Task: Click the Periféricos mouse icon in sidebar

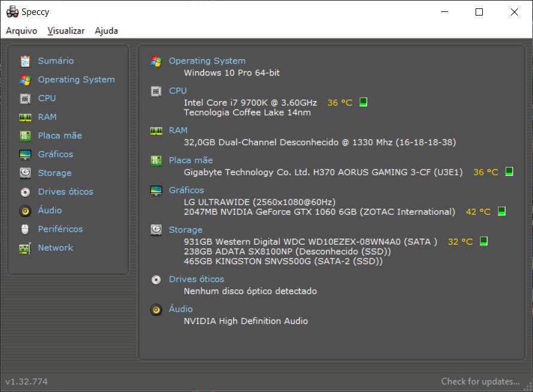Action: [25, 229]
